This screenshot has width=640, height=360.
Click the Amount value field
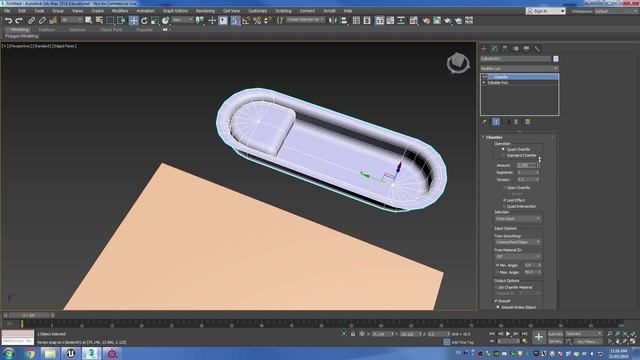[x=527, y=165]
